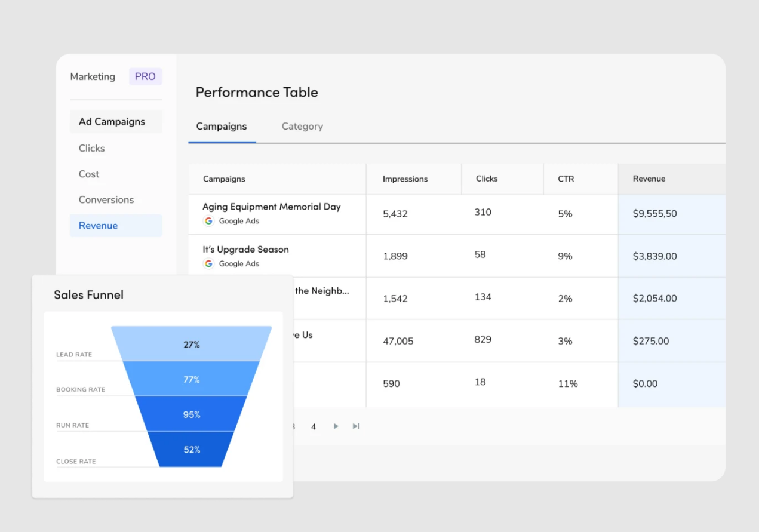
Task: Click the BOOKING RATE funnel label
Action: pos(81,390)
